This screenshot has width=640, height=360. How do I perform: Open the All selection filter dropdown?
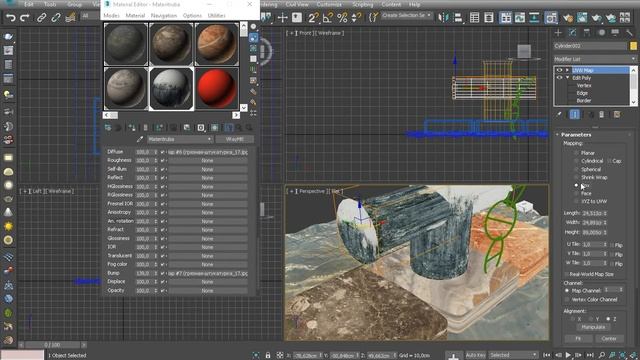tap(90, 16)
